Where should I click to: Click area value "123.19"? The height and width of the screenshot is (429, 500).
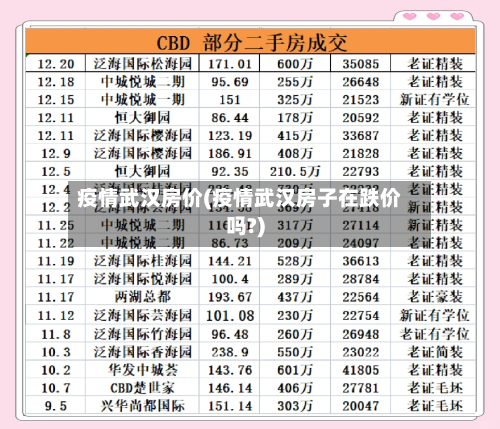pyautogui.click(x=230, y=136)
